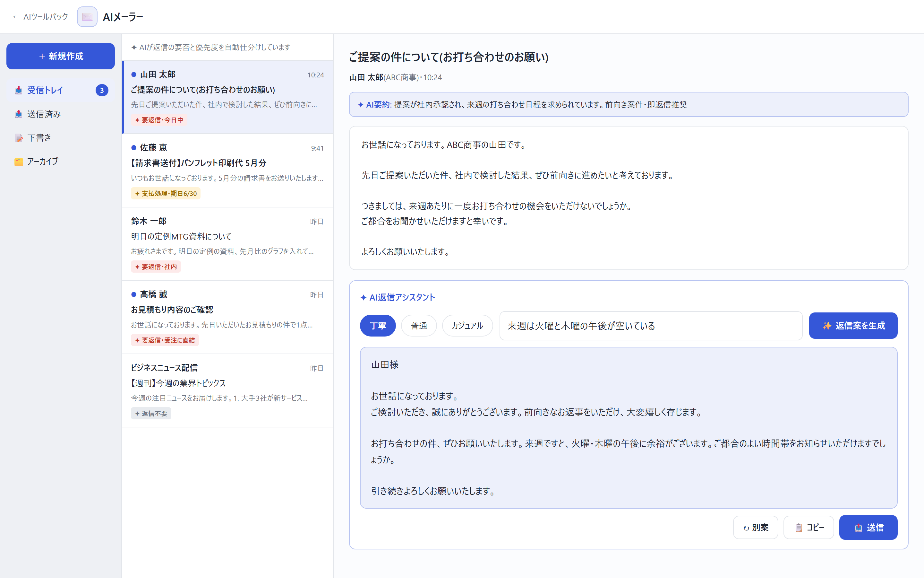Click the sparkle icon on 返信案を生成
Screen dimensions: 924x578
click(x=827, y=326)
